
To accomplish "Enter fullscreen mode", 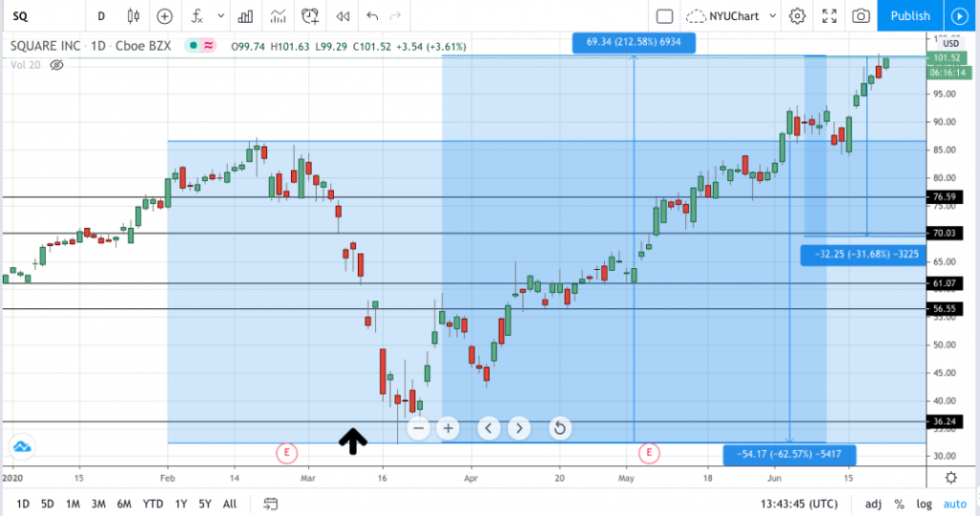I will pyautogui.click(x=830, y=16).
